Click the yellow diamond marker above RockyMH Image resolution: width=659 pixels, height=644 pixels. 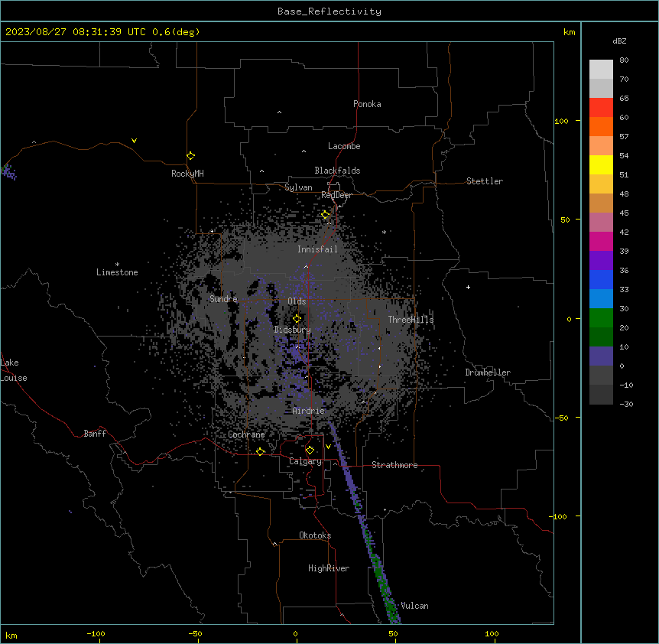[x=191, y=156]
